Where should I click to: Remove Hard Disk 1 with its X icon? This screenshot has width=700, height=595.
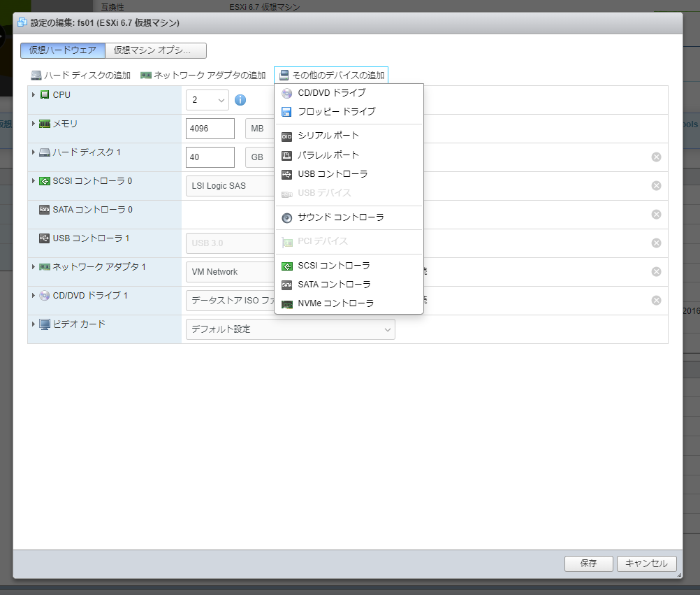pyautogui.click(x=656, y=157)
